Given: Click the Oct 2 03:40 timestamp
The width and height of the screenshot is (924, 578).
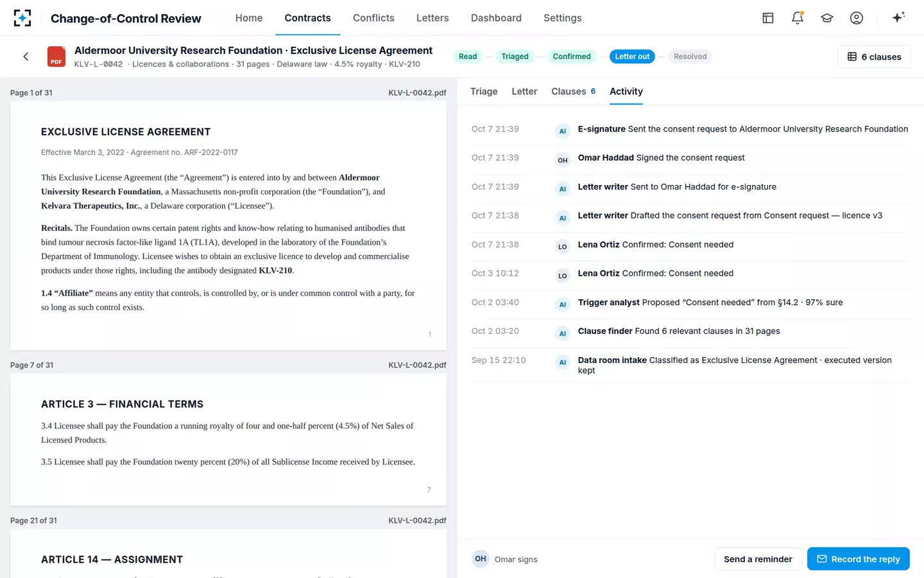Looking at the screenshot, I should click(495, 302).
